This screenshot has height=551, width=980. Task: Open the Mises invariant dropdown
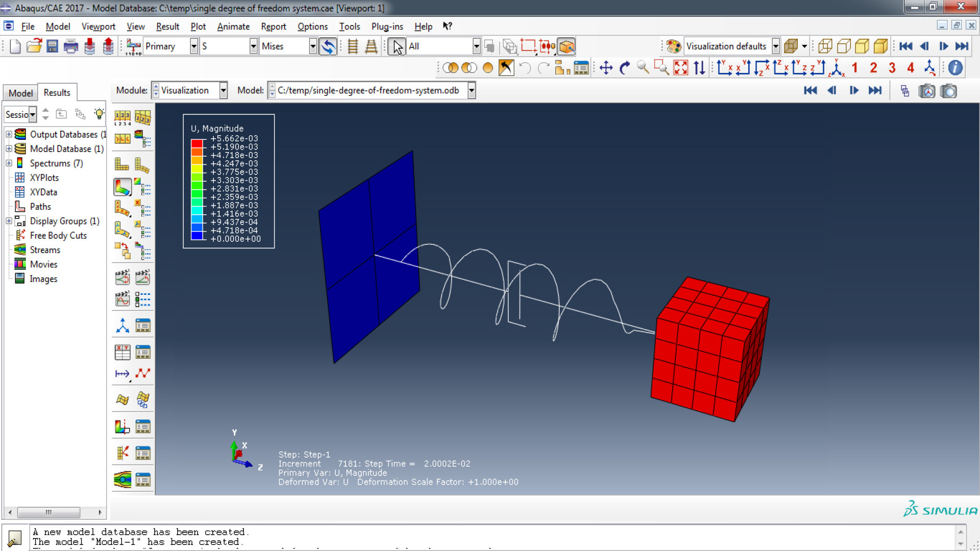(x=313, y=46)
